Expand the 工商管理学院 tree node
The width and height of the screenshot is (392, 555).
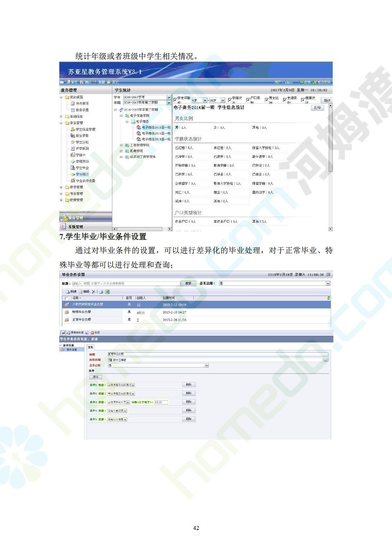click(121, 145)
